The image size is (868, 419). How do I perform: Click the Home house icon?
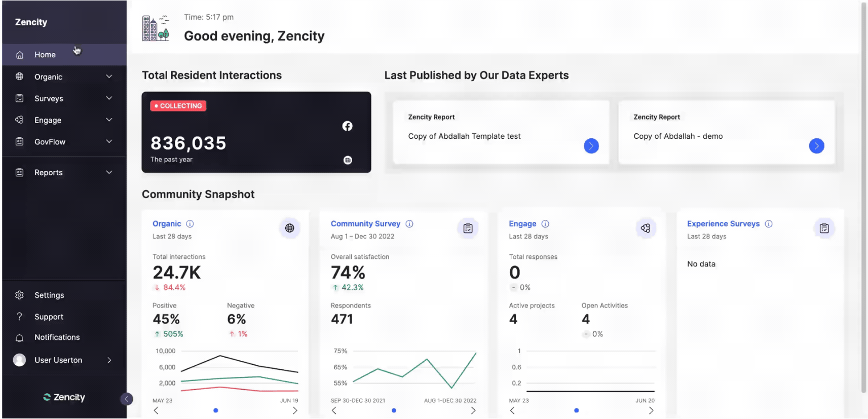click(x=19, y=55)
